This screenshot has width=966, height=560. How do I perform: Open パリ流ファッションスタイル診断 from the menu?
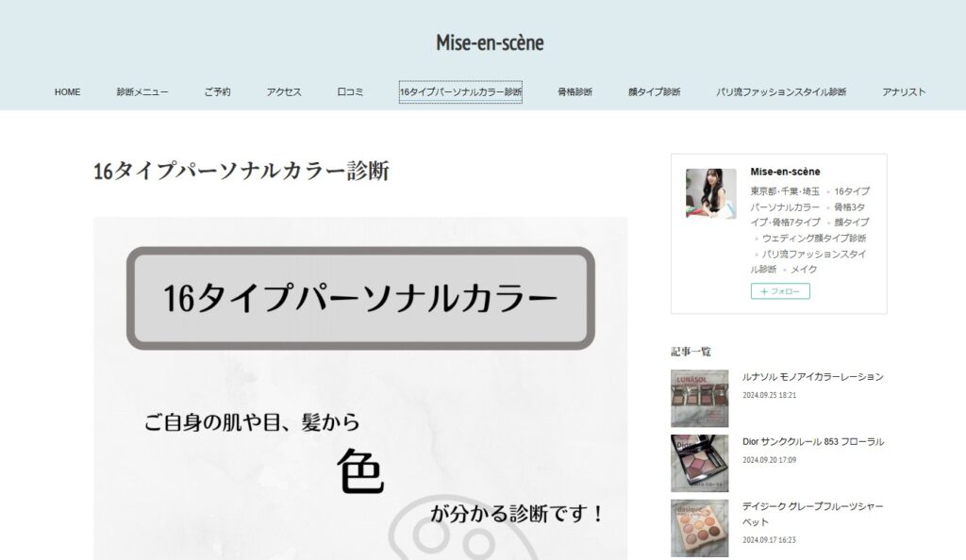[x=781, y=92]
